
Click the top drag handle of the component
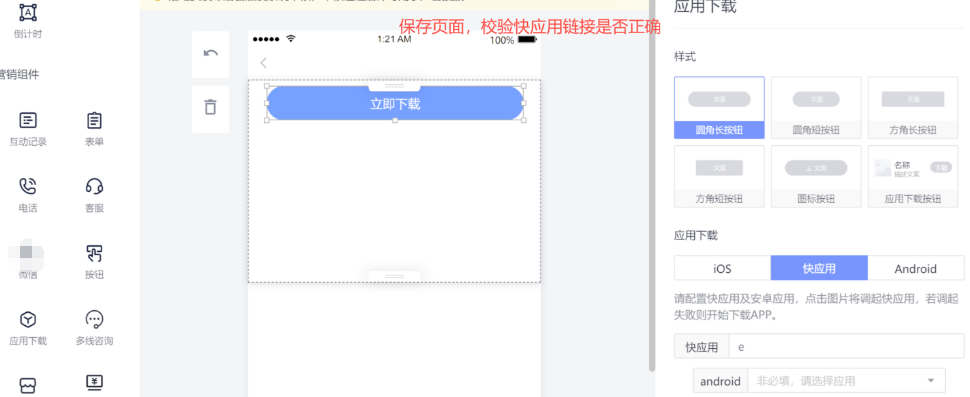[x=395, y=86]
